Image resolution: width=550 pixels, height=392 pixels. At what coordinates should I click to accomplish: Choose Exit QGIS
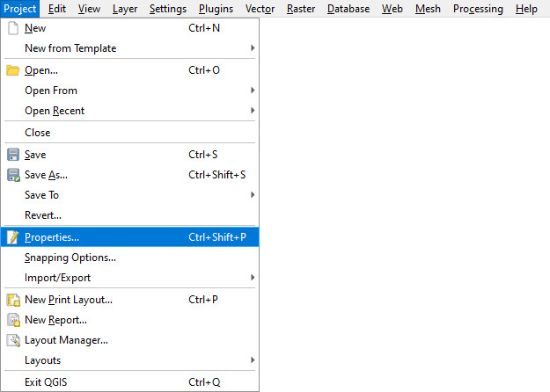point(129,381)
